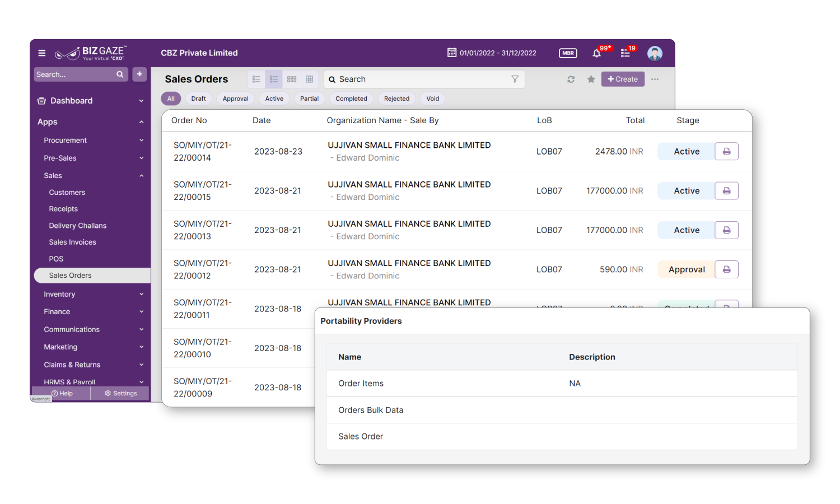Screen dimensions: 840x504
Task: Open Sales Invoices in the sidebar
Action: tap(73, 242)
